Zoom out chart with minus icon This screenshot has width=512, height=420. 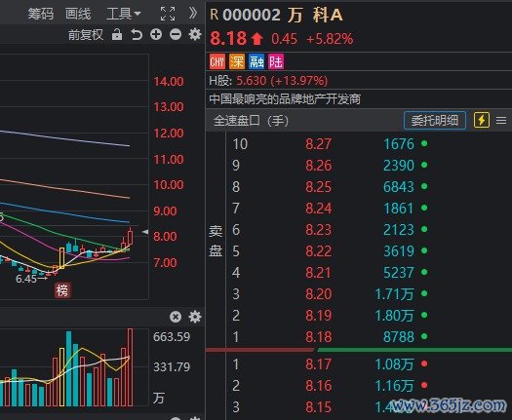[x=176, y=34]
